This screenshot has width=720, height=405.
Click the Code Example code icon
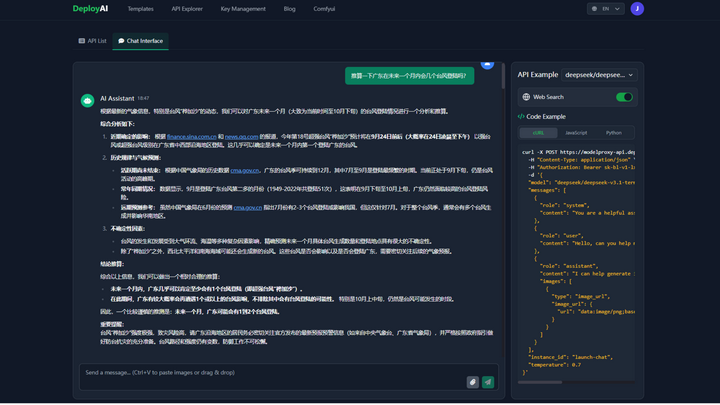pos(521,117)
